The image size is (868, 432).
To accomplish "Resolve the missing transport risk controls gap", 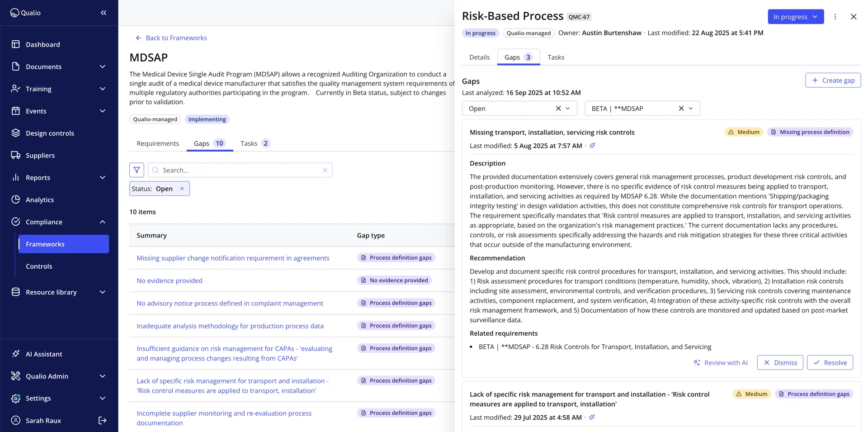I will [830, 363].
